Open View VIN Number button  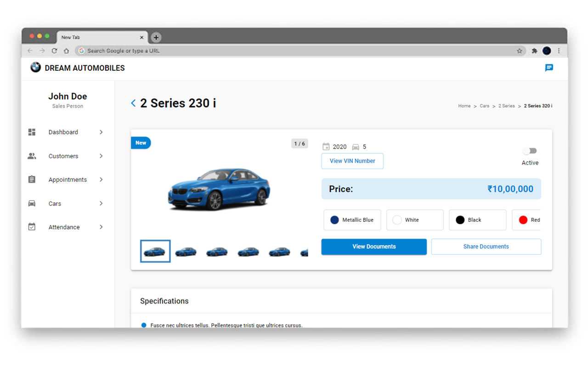[352, 161]
